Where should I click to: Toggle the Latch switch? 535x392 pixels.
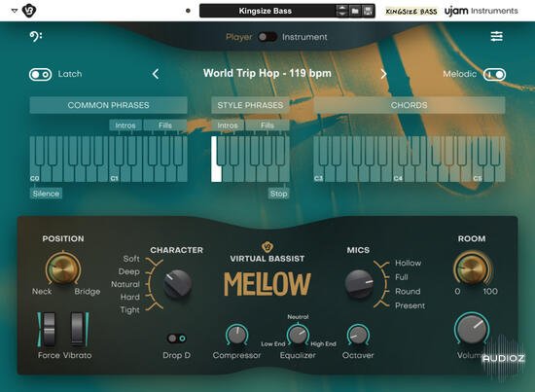click(x=40, y=74)
